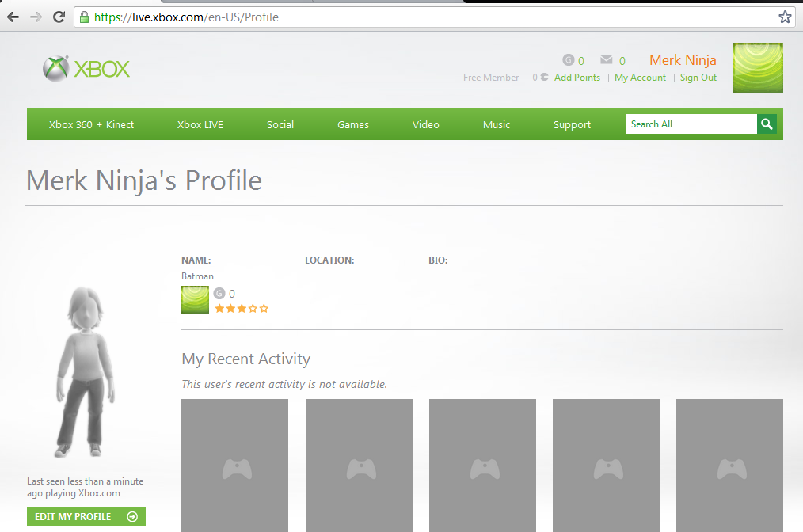Open the My Account link

coord(640,78)
